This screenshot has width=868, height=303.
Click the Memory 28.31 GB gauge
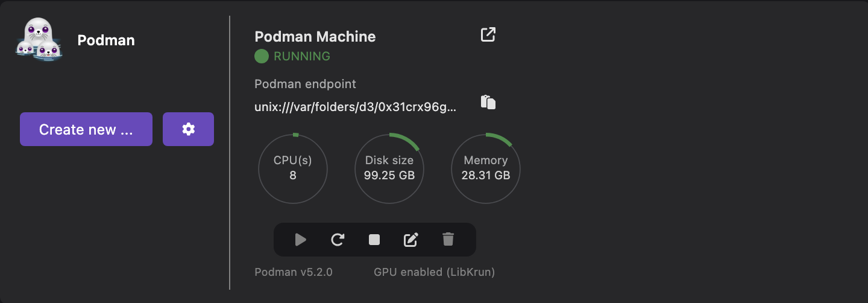pyautogui.click(x=486, y=168)
